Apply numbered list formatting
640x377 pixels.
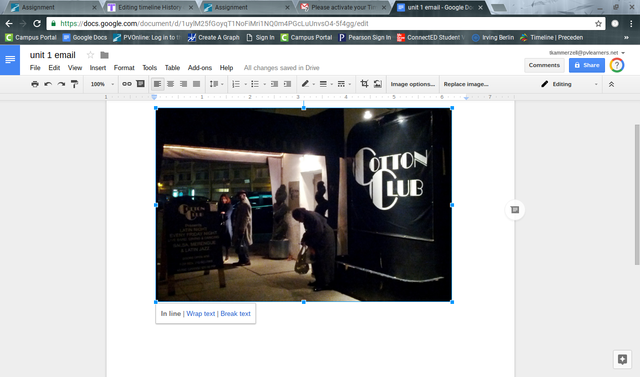236,84
